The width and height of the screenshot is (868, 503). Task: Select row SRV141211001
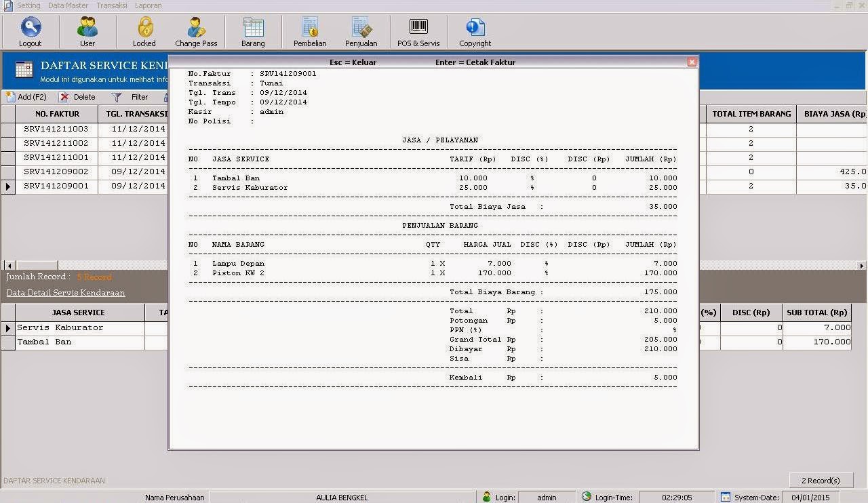tap(56, 157)
